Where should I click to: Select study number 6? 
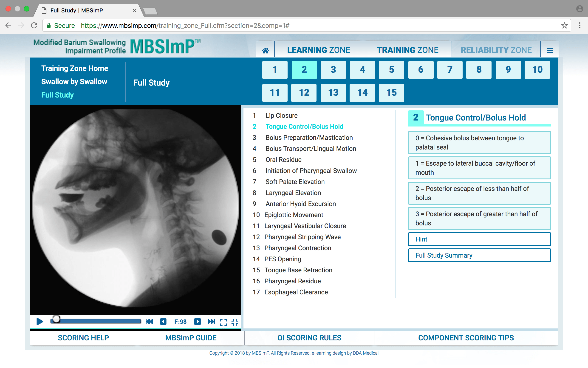(x=421, y=70)
